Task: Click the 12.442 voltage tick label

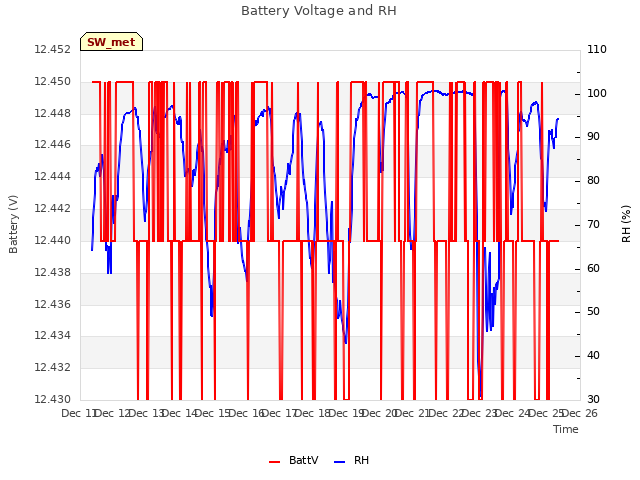Action: (x=52, y=209)
